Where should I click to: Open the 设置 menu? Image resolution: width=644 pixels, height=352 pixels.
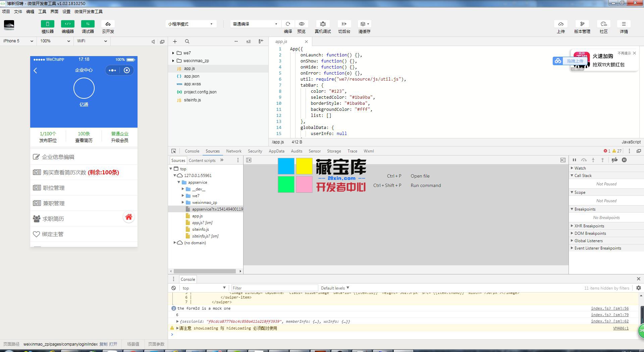coord(66,11)
